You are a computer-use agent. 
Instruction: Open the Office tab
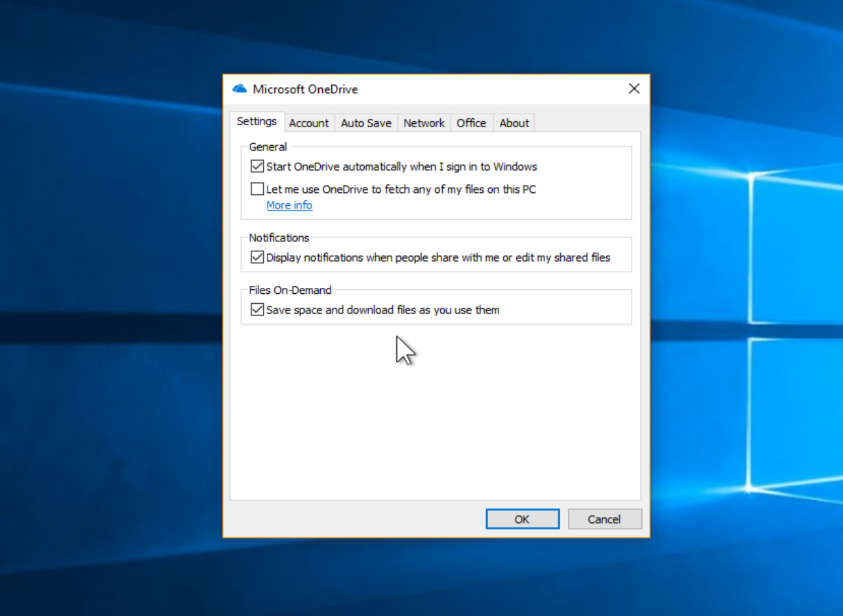[x=472, y=123]
